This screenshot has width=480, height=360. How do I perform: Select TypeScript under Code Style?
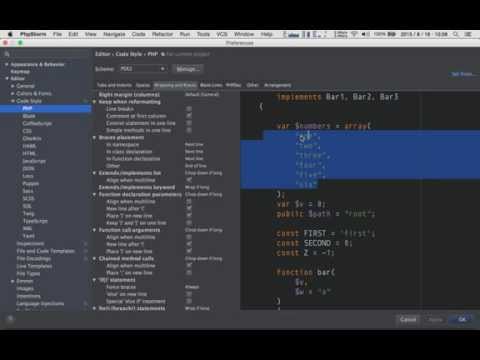pyautogui.click(x=35, y=221)
